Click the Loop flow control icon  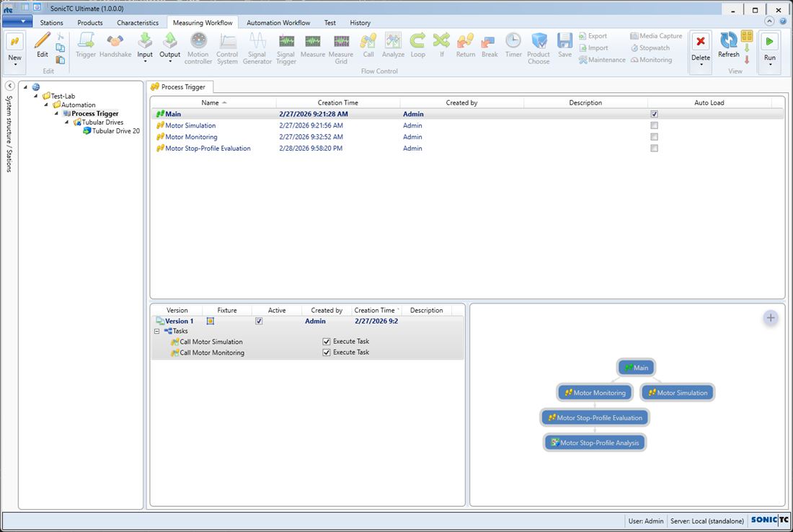pyautogui.click(x=417, y=40)
